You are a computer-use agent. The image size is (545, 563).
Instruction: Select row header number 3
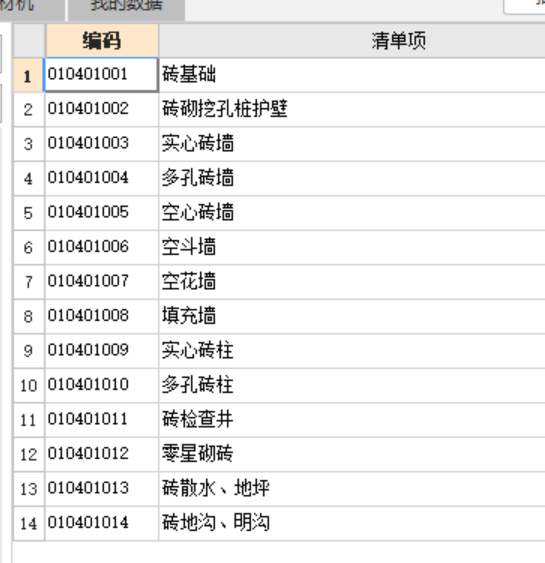[29, 144]
